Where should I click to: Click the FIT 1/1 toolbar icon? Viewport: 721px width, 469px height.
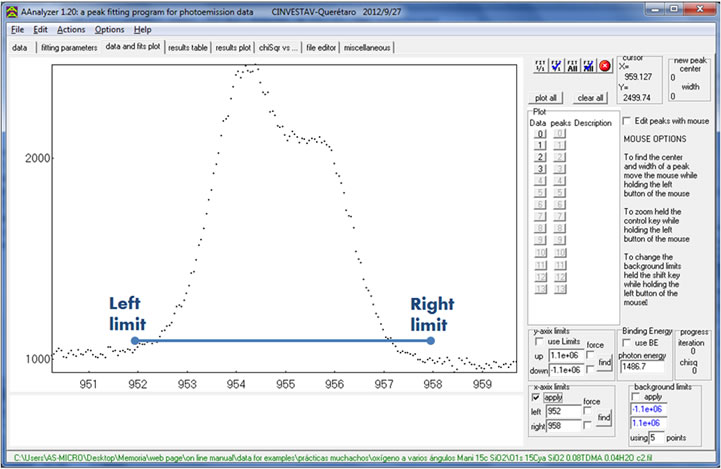pos(540,66)
